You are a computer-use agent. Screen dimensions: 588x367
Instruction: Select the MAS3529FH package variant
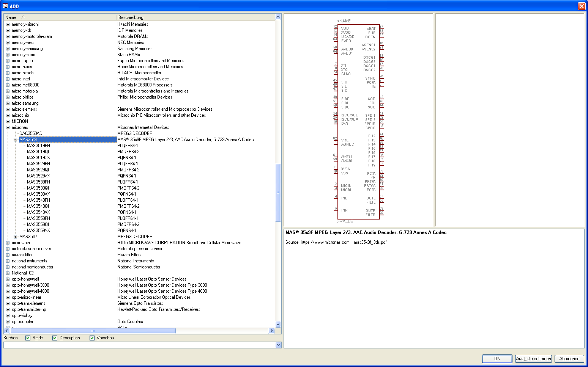(38, 164)
